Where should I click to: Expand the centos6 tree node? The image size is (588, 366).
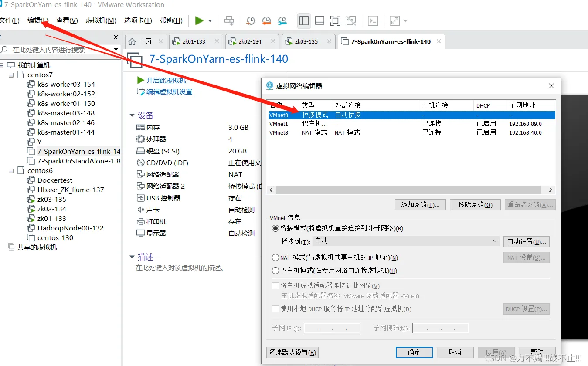click(12, 170)
